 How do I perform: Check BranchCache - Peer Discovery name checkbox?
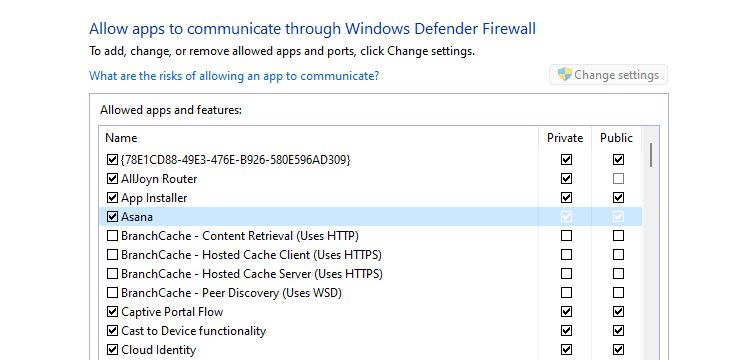coord(112,293)
